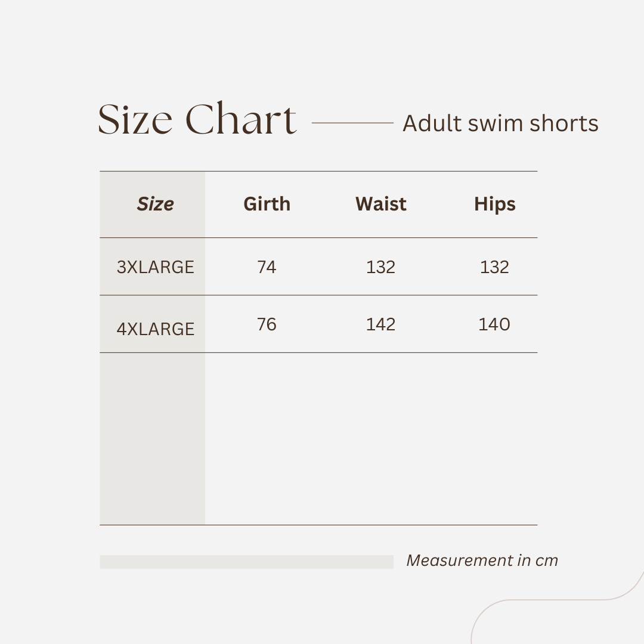Click the line between title and subtitle
This screenshot has height=644, width=644.
click(352, 123)
